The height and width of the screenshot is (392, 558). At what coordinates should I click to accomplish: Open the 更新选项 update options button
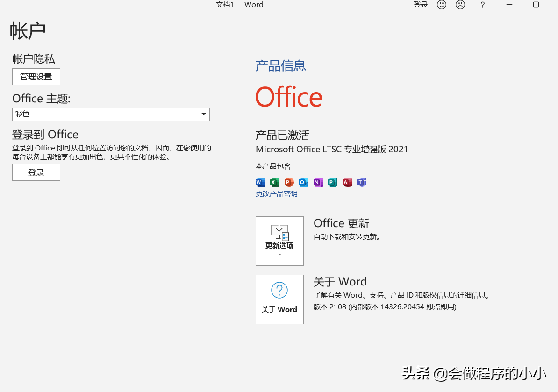point(280,241)
